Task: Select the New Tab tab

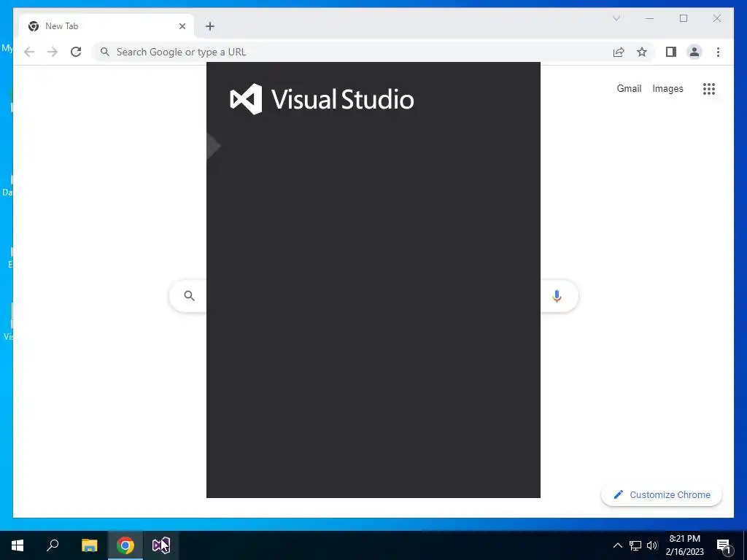Action: 107,26
